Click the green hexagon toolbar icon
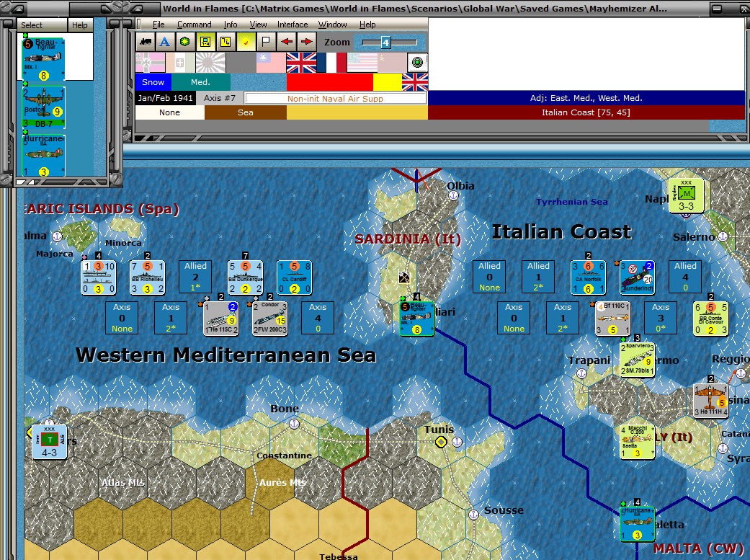 tap(185, 42)
